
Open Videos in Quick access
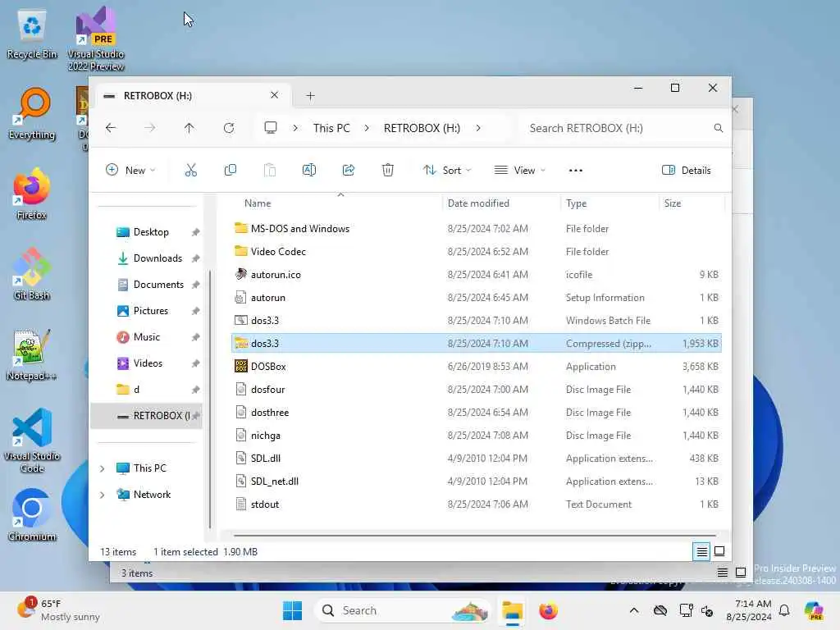point(148,363)
